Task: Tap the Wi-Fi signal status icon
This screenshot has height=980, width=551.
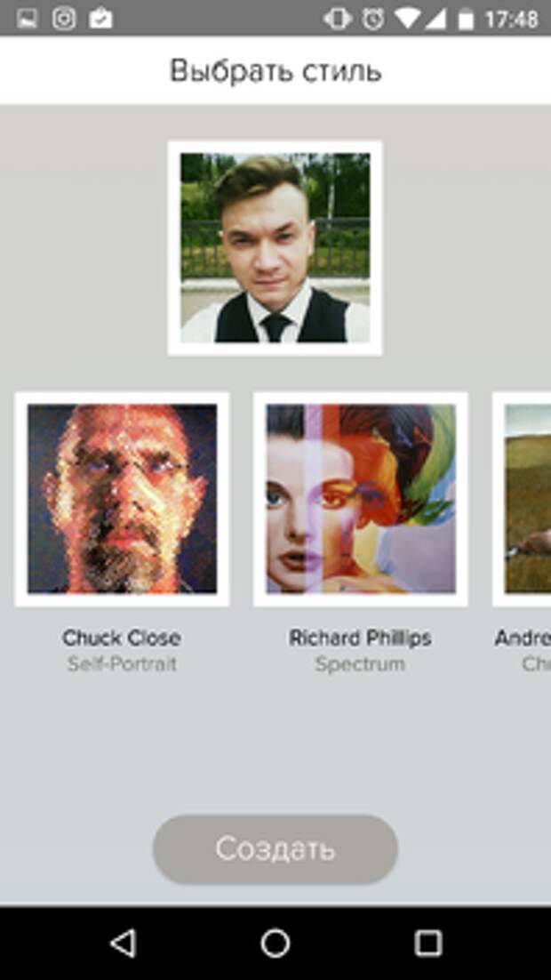Action: click(407, 20)
